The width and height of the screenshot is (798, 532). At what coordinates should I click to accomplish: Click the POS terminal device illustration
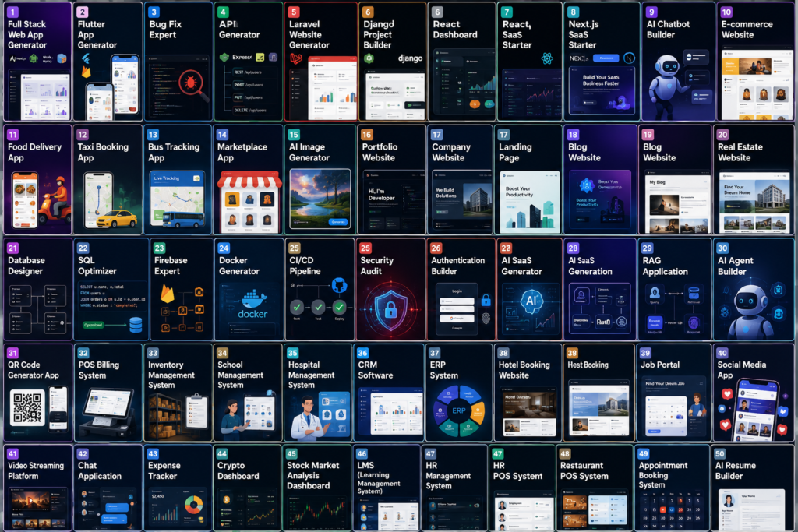(x=109, y=411)
